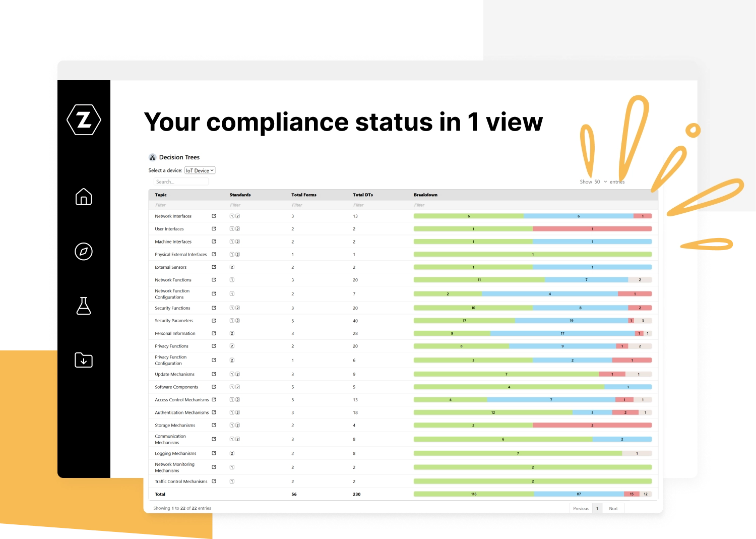Click the lab flask icon in the sidebar
The image size is (756, 539).
84,306
